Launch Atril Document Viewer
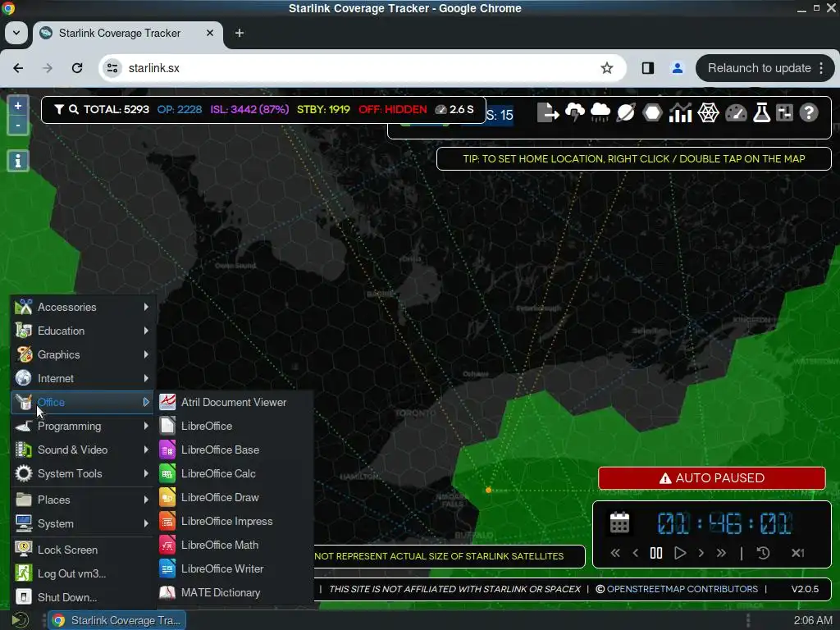The width and height of the screenshot is (840, 630). [x=234, y=402]
